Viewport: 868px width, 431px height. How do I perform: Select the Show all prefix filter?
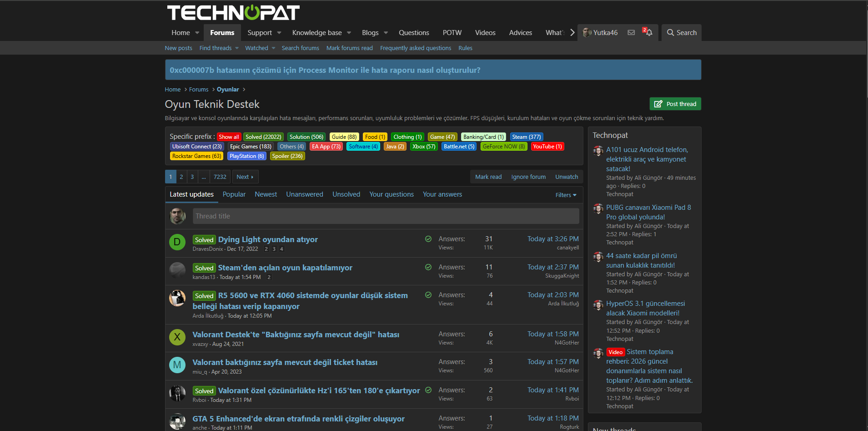(229, 137)
